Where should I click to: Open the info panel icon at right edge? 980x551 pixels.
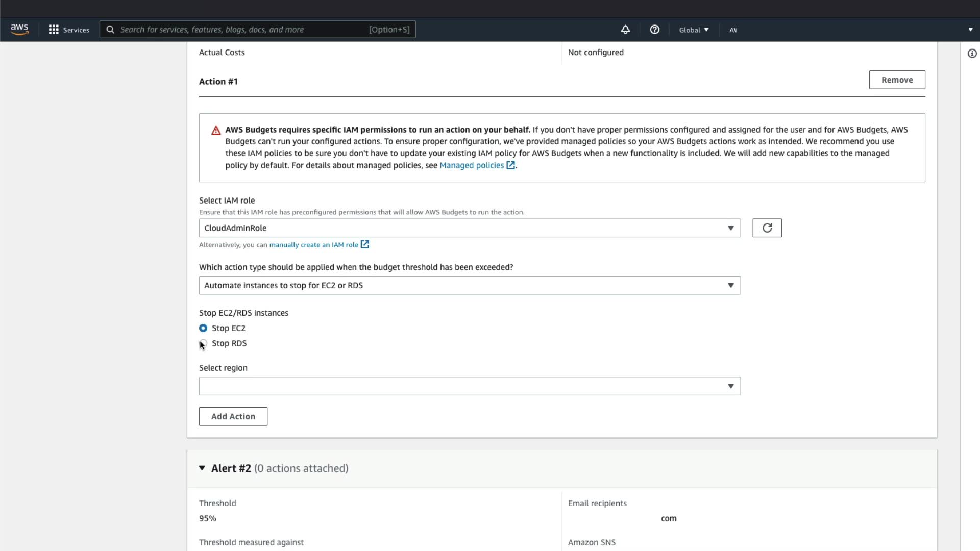pyautogui.click(x=972, y=54)
